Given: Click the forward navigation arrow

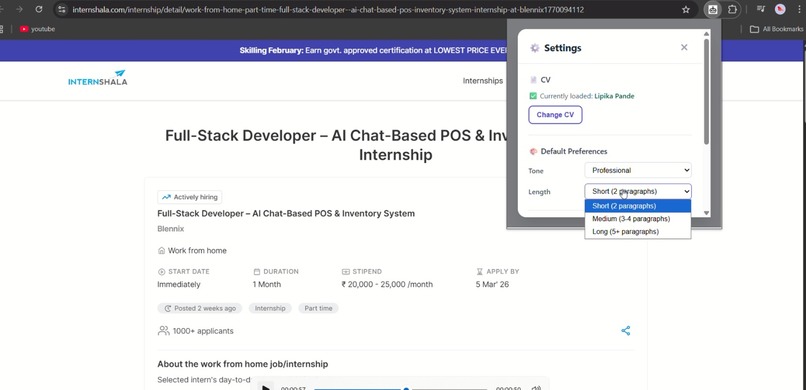Looking at the screenshot, I should (x=20, y=9).
